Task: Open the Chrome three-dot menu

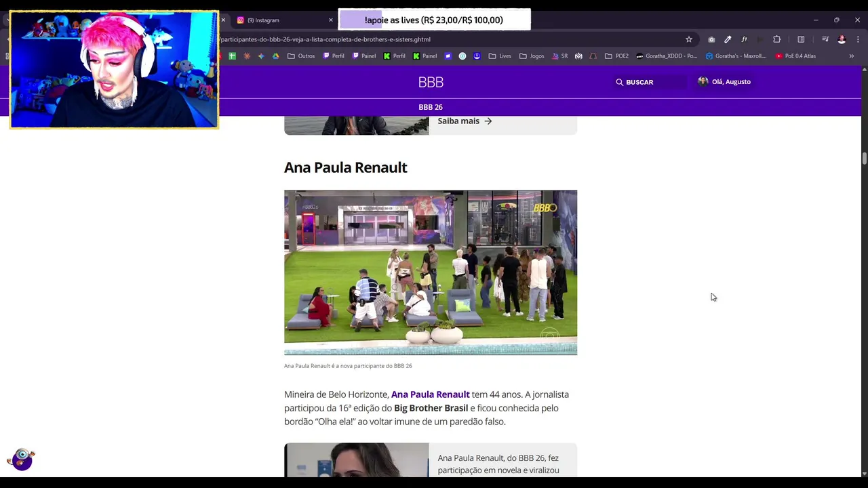Action: point(858,39)
